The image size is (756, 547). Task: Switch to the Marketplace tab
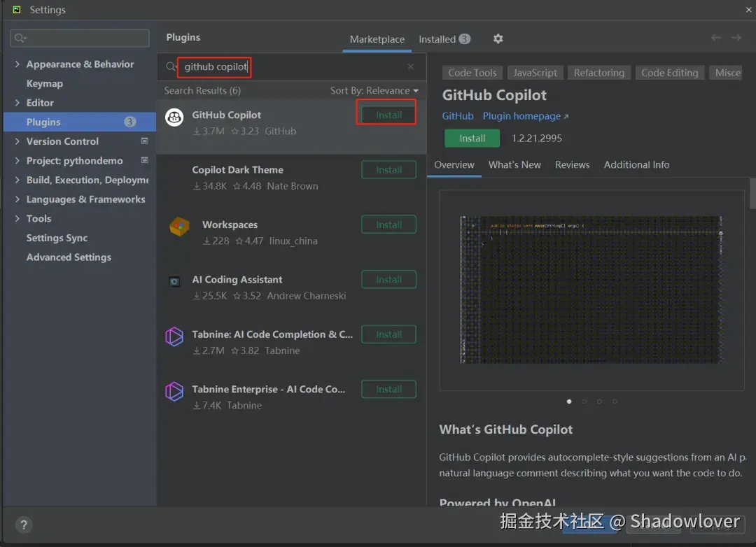pos(377,39)
